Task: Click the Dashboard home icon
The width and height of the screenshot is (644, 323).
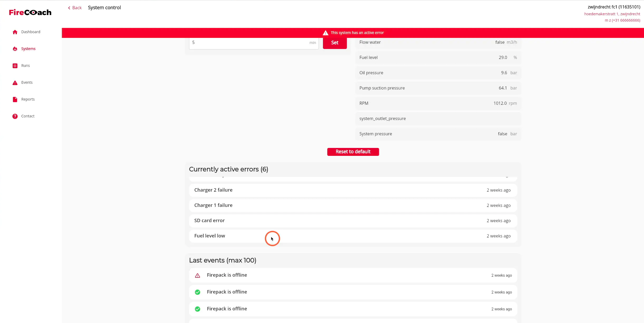Action: pyautogui.click(x=15, y=32)
